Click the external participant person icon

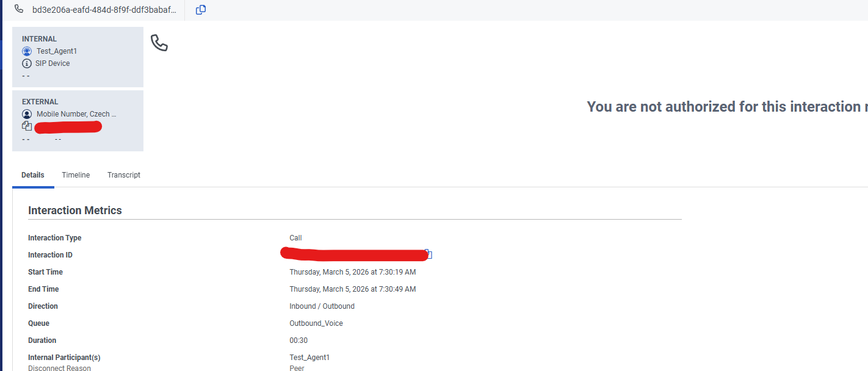(x=27, y=114)
